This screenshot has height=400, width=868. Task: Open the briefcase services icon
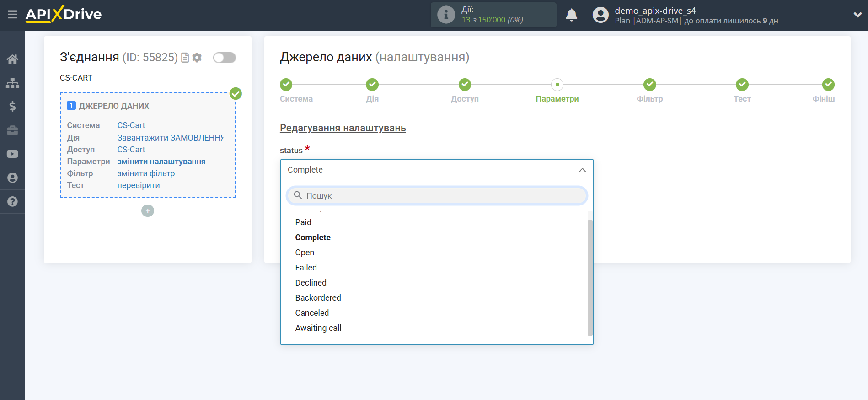click(x=12, y=130)
